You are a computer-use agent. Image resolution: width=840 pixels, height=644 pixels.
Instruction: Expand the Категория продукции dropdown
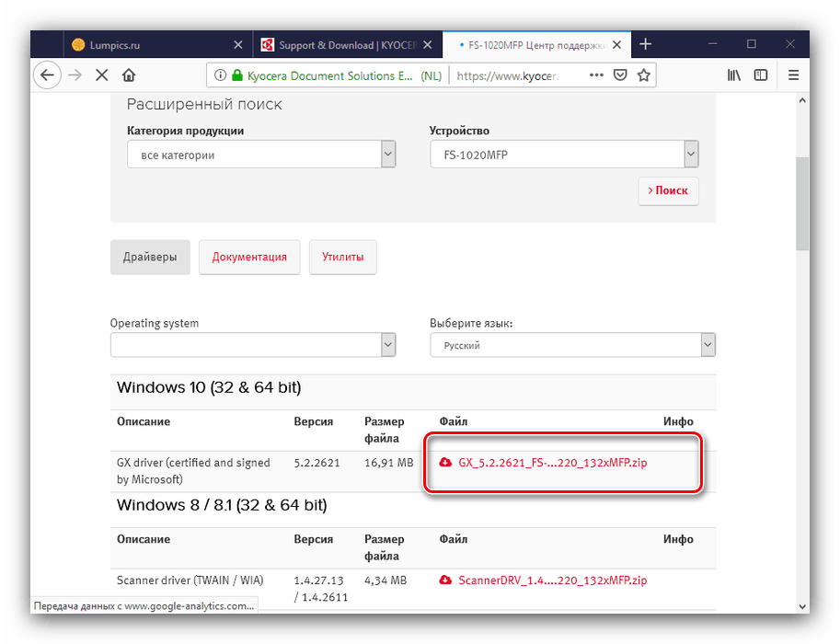(x=261, y=155)
